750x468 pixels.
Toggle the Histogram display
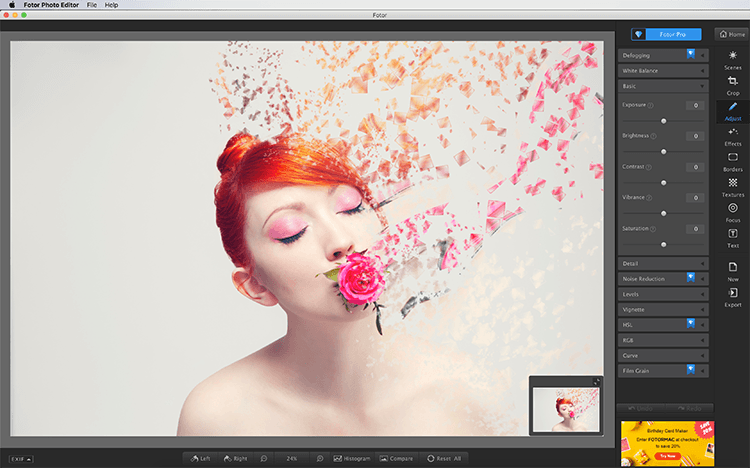352,458
